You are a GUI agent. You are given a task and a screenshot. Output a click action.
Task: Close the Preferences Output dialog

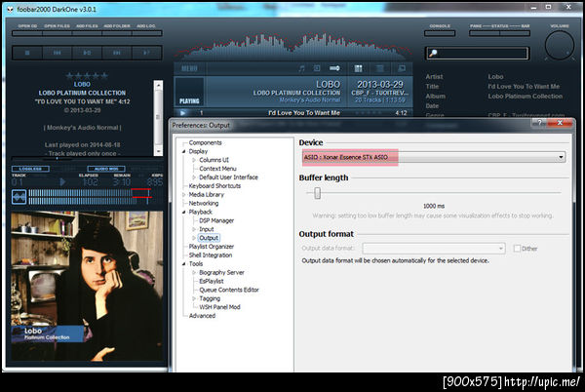click(x=560, y=122)
